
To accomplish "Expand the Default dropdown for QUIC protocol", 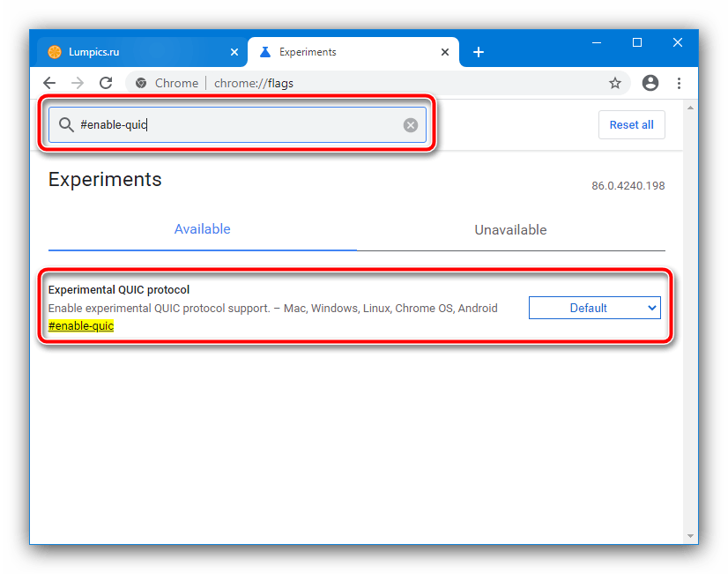I will coord(594,308).
